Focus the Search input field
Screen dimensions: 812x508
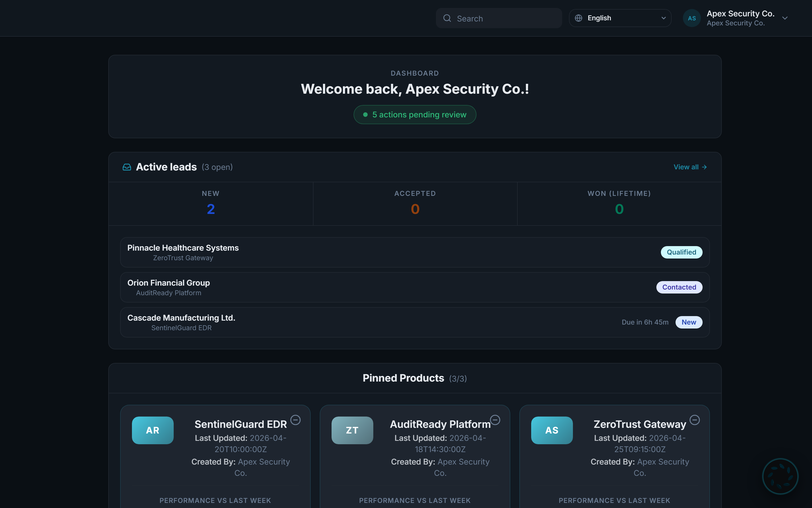499,18
